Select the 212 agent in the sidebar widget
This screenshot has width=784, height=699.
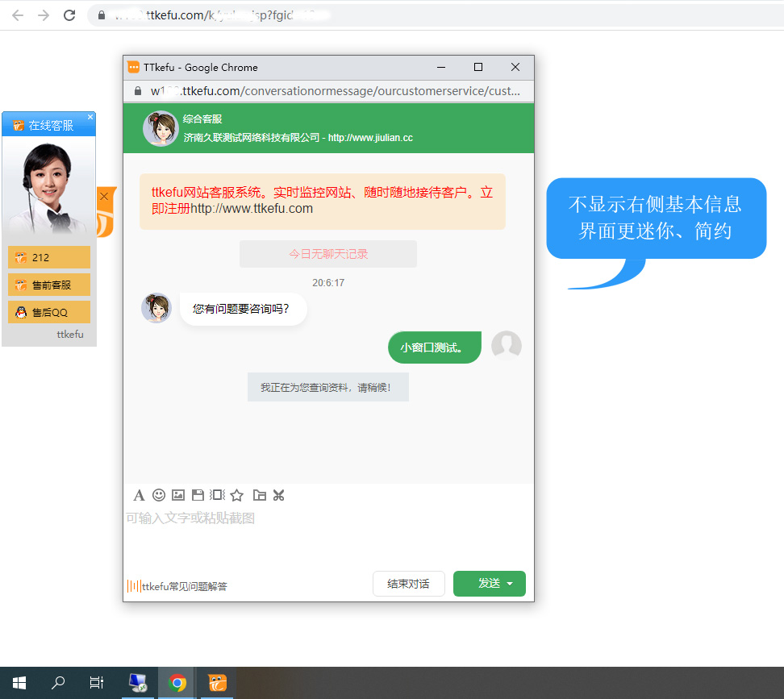49,257
